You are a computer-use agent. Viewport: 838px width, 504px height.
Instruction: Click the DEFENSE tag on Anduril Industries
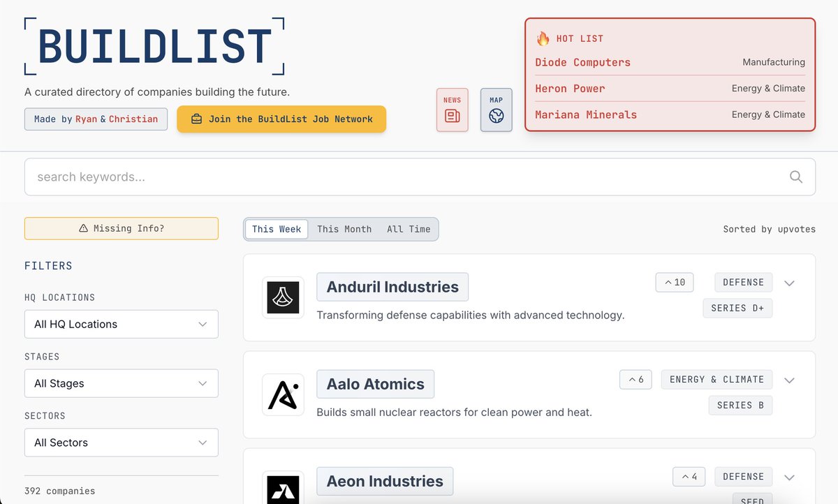[x=743, y=282]
